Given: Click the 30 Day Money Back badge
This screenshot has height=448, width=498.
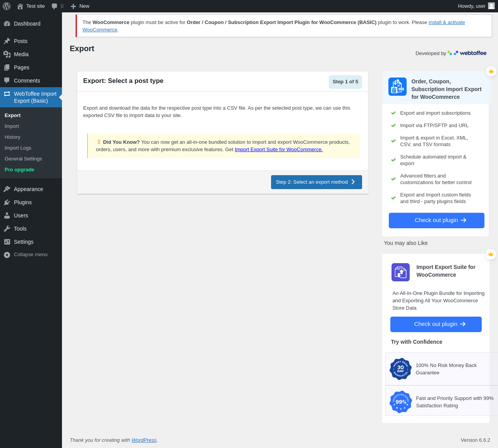Looking at the screenshot, I should (400, 369).
